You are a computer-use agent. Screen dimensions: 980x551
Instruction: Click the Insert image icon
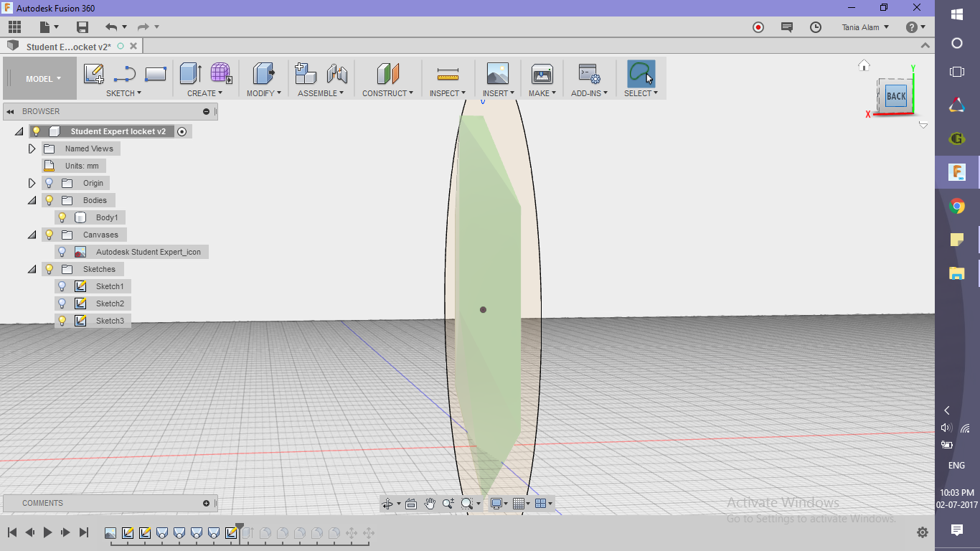(x=497, y=74)
